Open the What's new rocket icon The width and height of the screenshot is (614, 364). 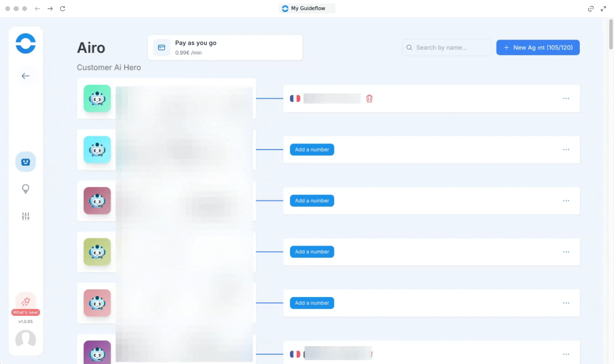point(26,301)
